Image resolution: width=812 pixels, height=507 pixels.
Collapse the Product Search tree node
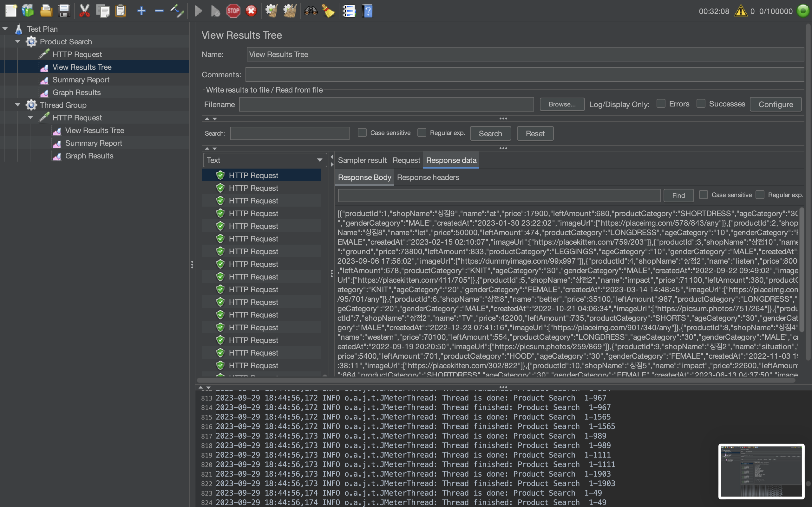(18, 42)
